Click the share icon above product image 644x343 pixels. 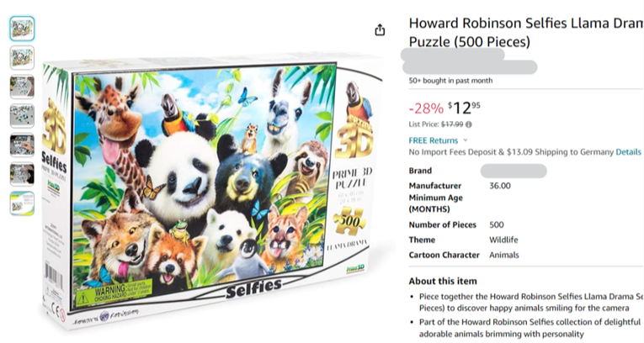(380, 30)
